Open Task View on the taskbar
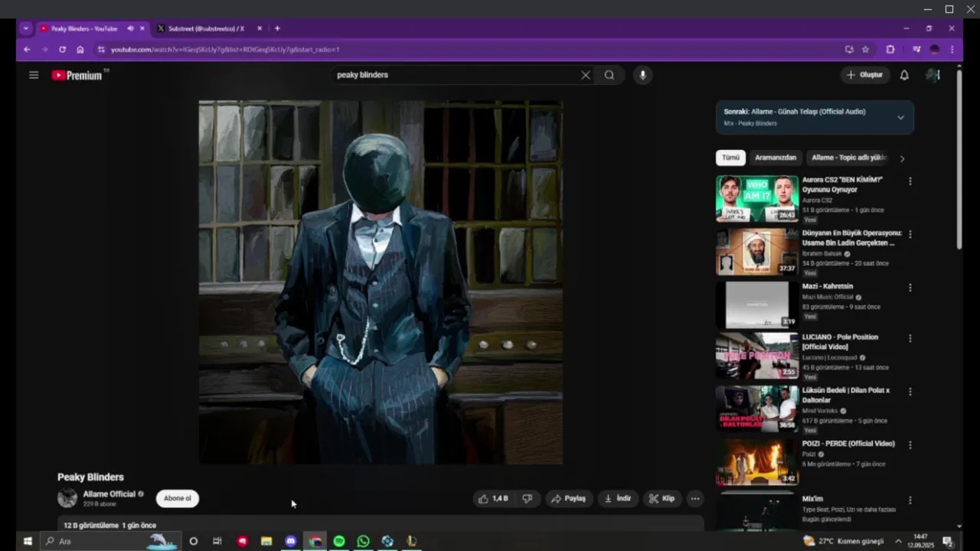 (x=217, y=541)
